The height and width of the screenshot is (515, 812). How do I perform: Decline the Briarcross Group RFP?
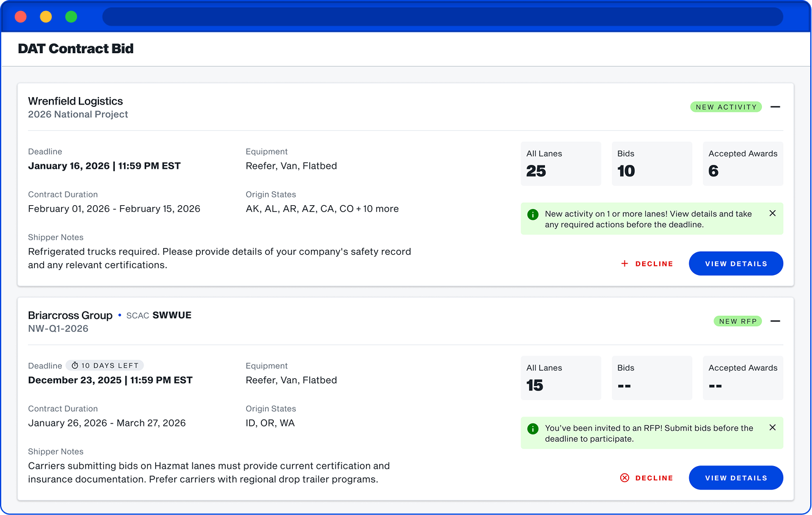click(x=647, y=478)
